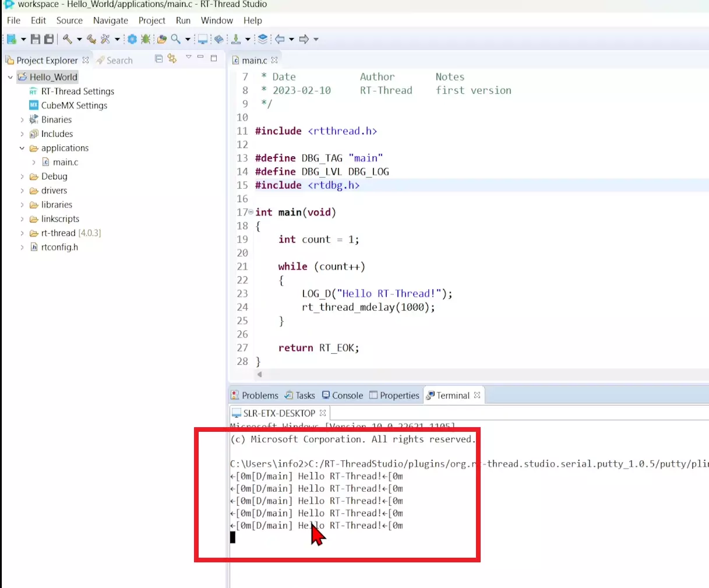Save the current file with single floppy icon
The width and height of the screenshot is (709, 588).
tap(36, 39)
